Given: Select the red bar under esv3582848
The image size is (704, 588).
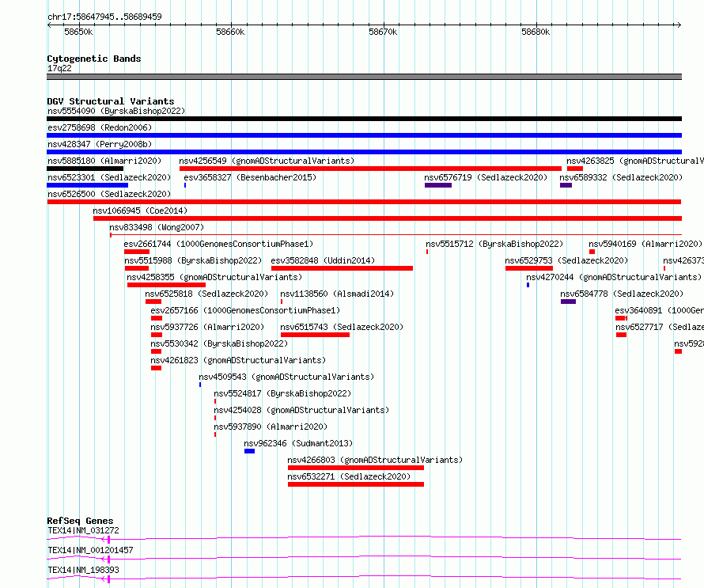Looking at the screenshot, I should pyautogui.click(x=343, y=268).
